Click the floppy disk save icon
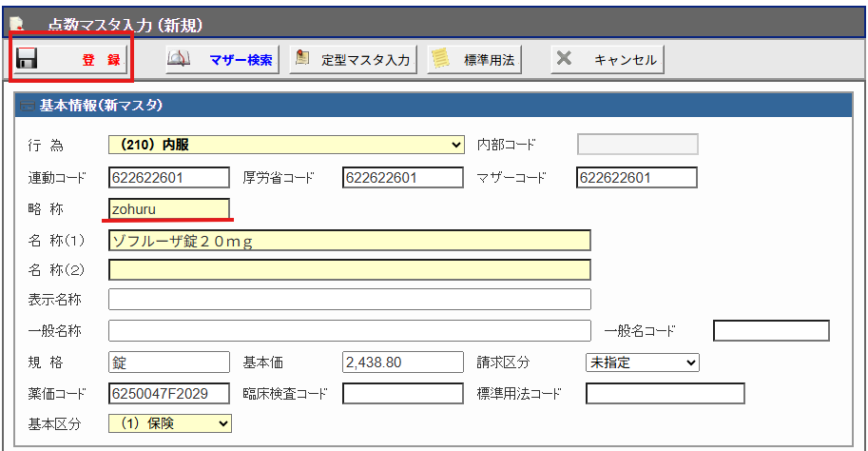 [26, 59]
